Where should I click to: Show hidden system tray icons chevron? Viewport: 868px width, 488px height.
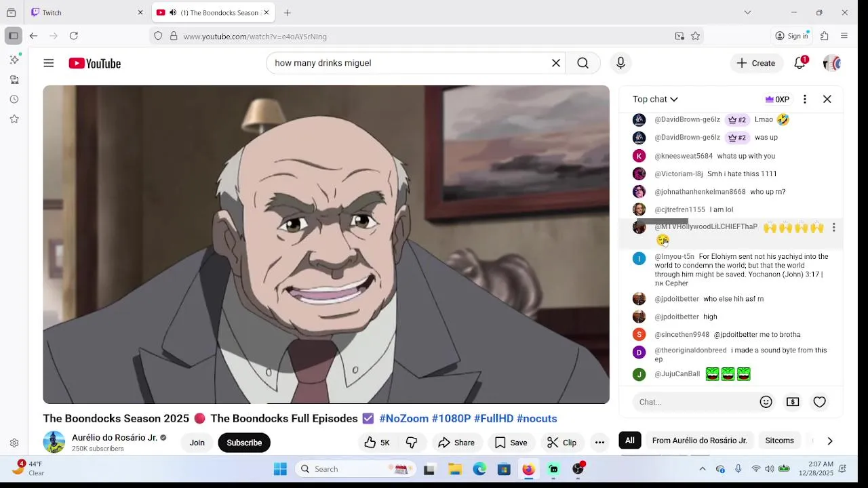pyautogui.click(x=703, y=469)
